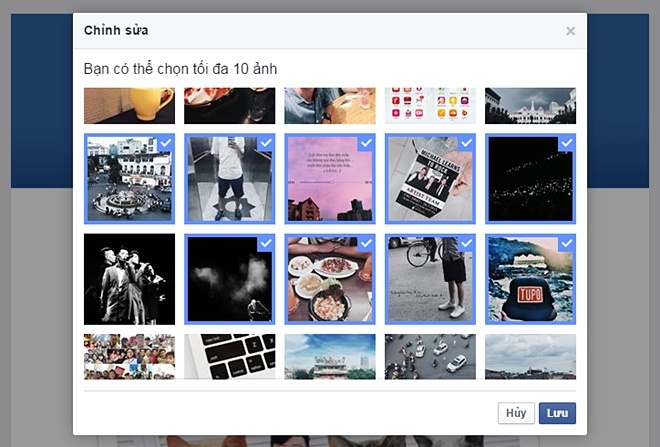
Task: Deselect the bicycle and legs photo
Action: pos(430,279)
